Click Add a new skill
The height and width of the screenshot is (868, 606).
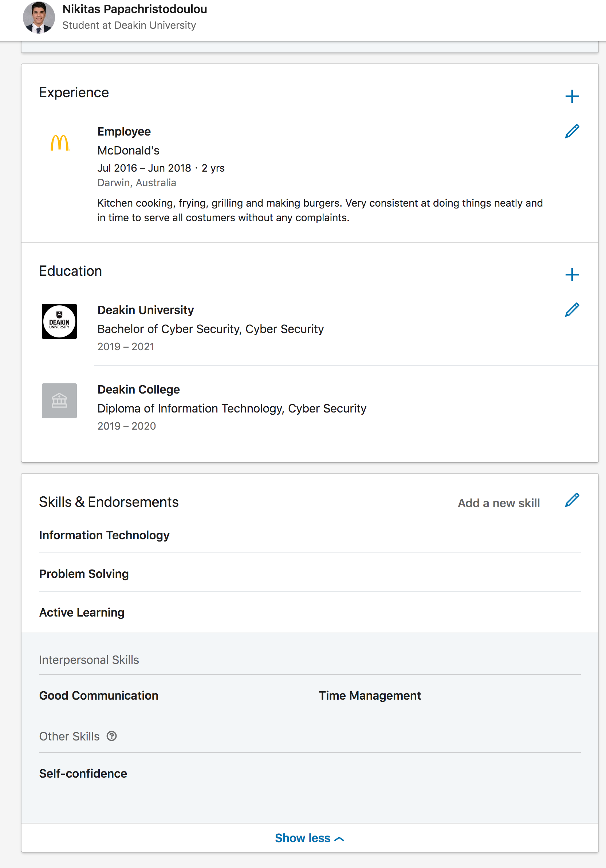(498, 503)
